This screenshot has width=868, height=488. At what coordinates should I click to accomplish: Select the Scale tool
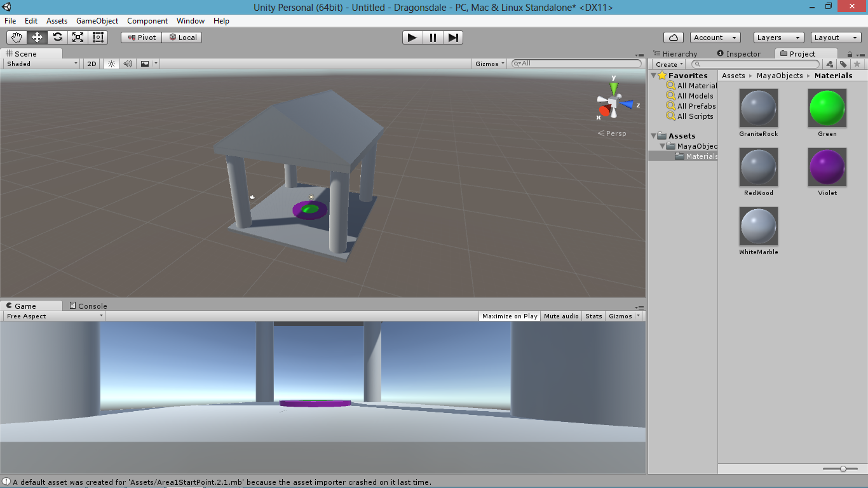[x=78, y=37]
